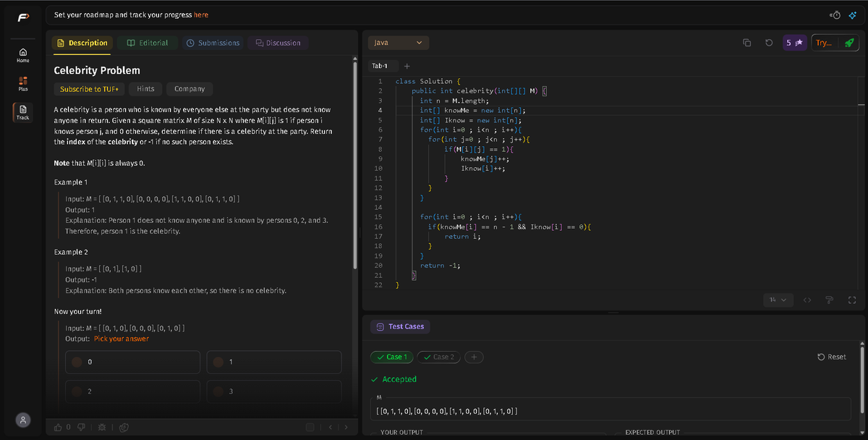Screen dimensions: 868x440
Task: Open the user profile avatar
Action: click(x=25, y=420)
